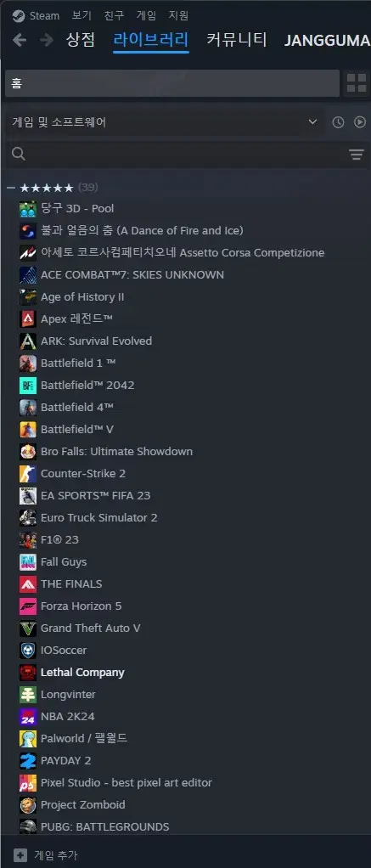Switch to grid collections view icon
This screenshot has width=371, height=868.
(x=356, y=83)
